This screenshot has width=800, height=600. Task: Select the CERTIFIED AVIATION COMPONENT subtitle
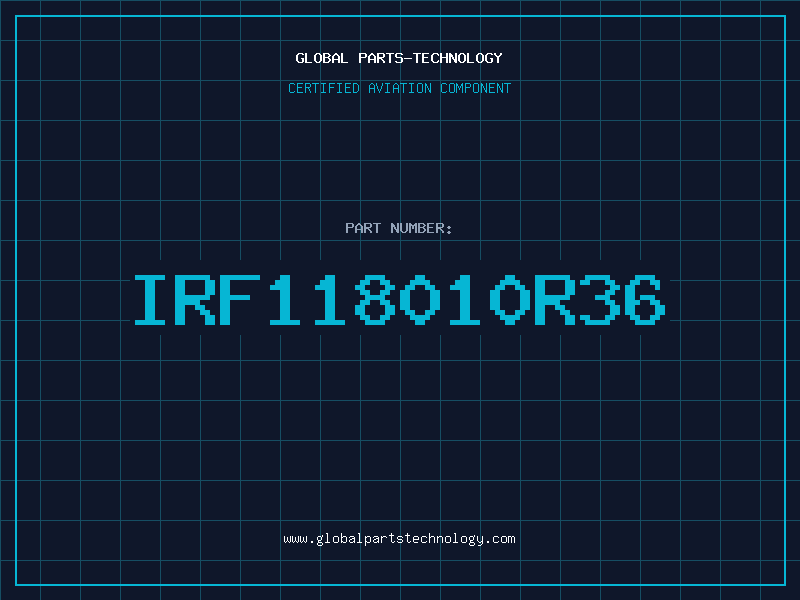399,88
